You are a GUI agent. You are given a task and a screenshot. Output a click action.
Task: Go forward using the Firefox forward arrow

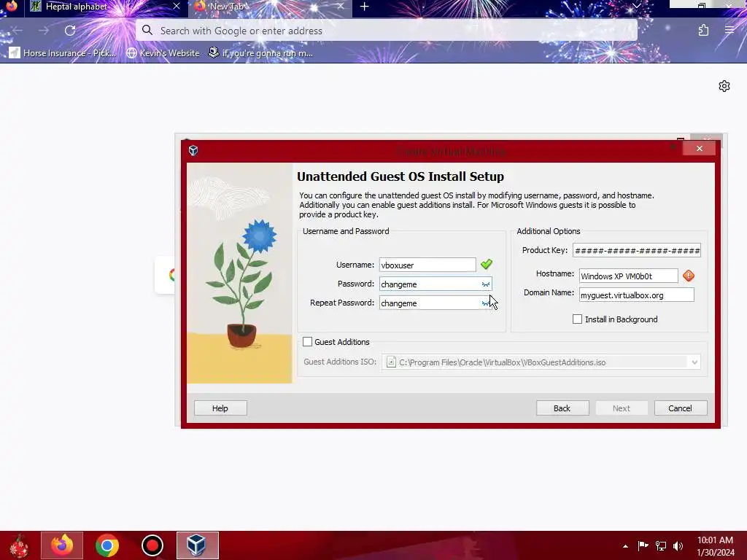[44, 31]
